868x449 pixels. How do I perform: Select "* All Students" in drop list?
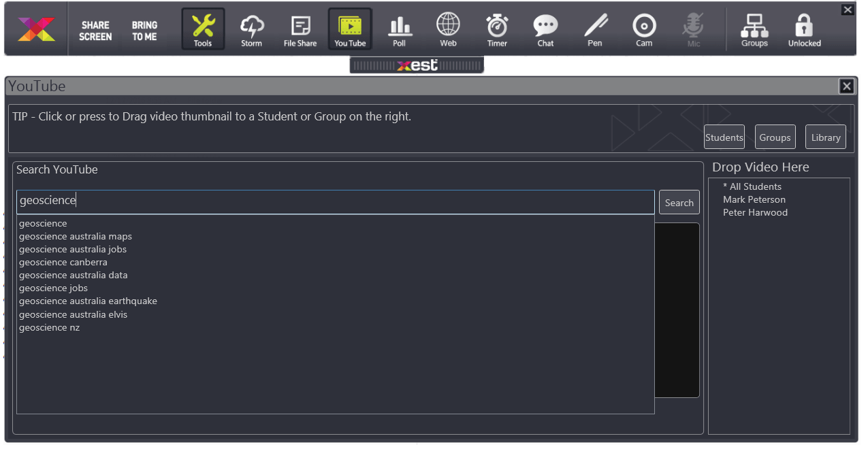pos(752,186)
